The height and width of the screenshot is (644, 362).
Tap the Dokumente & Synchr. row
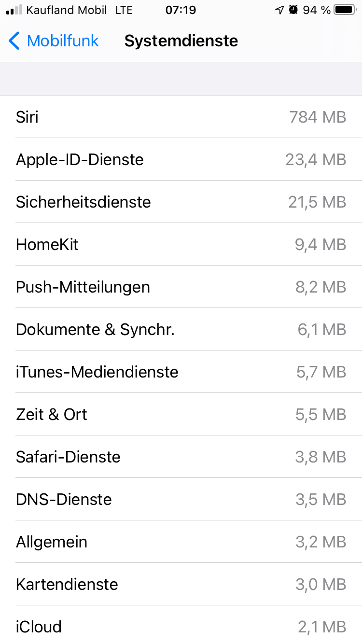point(181,329)
